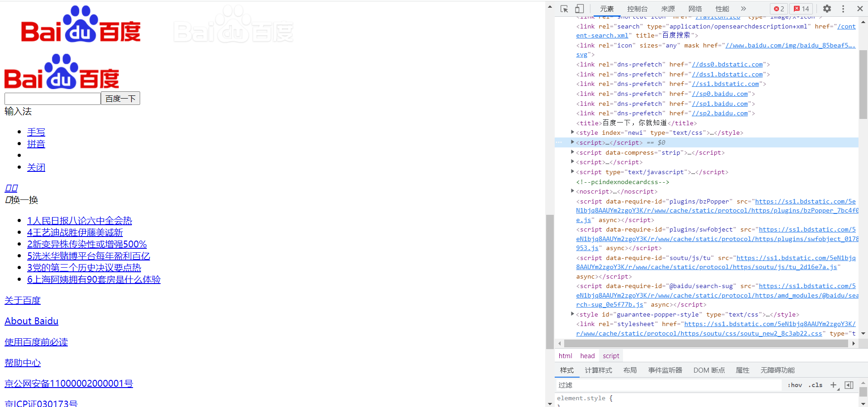Image resolution: width=868 pixels, height=407 pixels.
Task: Focus the 过滤 styles filter field
Action: point(669,385)
